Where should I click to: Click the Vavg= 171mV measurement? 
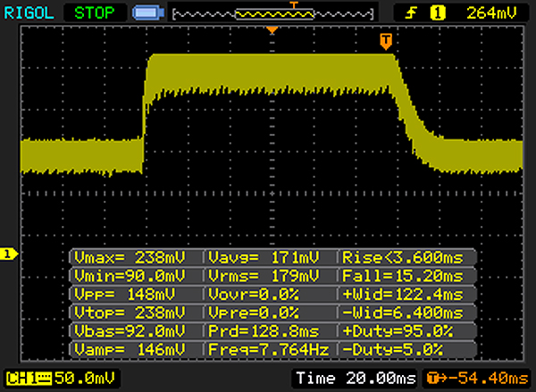264,257
